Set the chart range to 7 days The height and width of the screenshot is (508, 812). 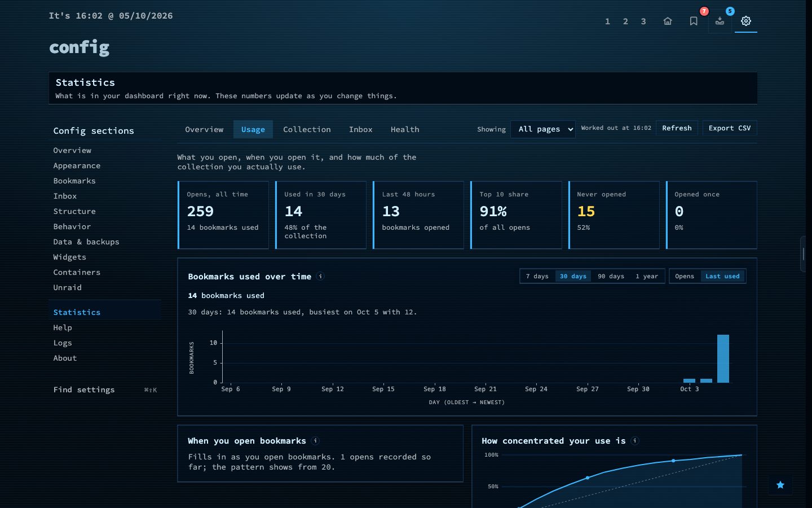(x=537, y=276)
